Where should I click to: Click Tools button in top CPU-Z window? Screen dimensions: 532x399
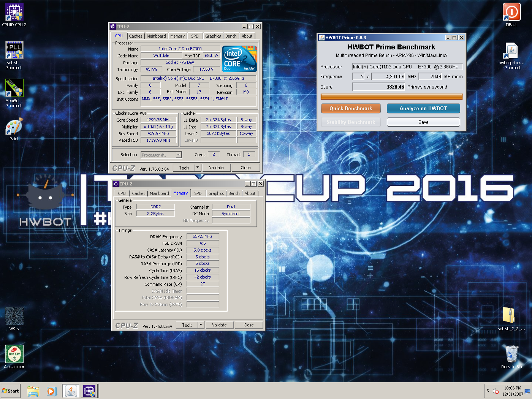coord(184,168)
